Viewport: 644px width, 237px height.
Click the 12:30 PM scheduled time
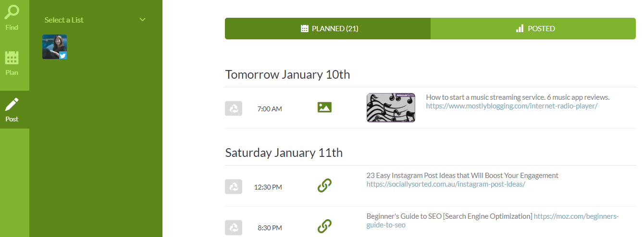pyautogui.click(x=268, y=187)
